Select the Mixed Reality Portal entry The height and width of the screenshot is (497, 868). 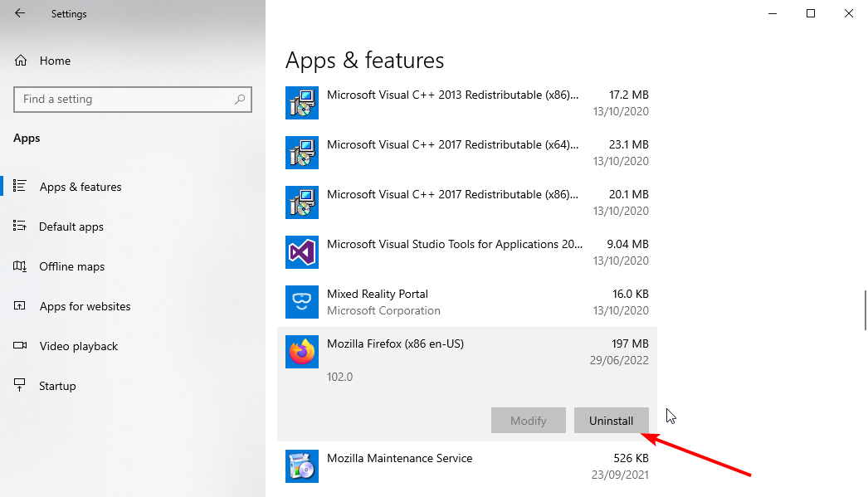(466, 302)
